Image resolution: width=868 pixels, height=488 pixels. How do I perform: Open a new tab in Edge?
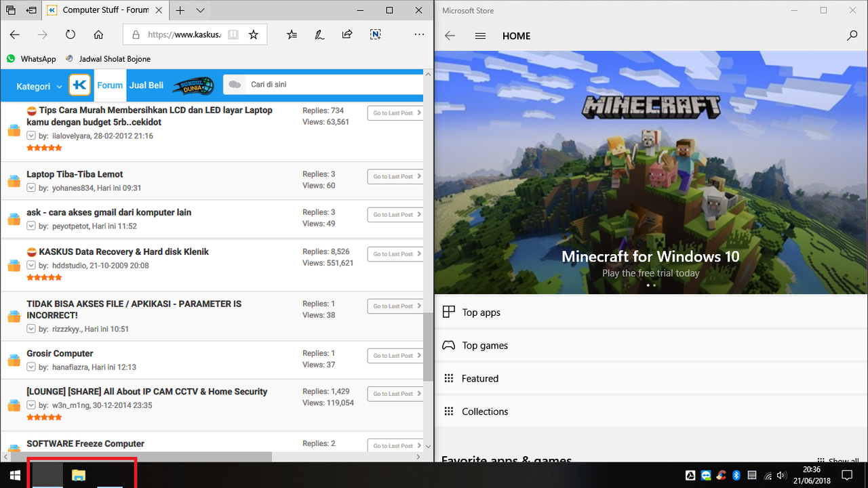click(180, 10)
